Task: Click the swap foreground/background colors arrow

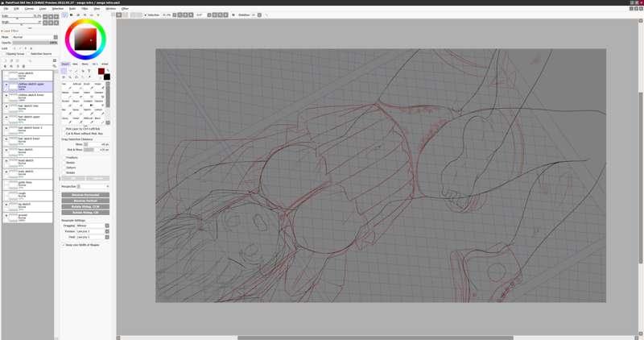Action: (108, 70)
